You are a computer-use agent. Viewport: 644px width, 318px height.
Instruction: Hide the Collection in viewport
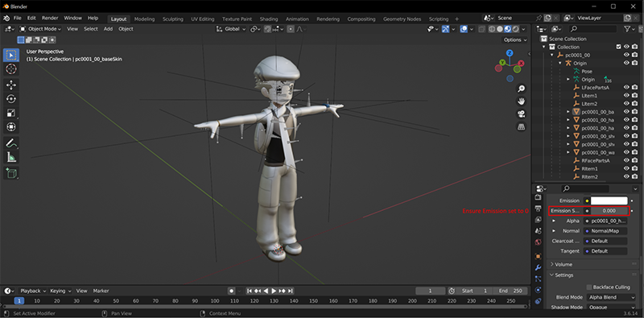[x=627, y=47]
